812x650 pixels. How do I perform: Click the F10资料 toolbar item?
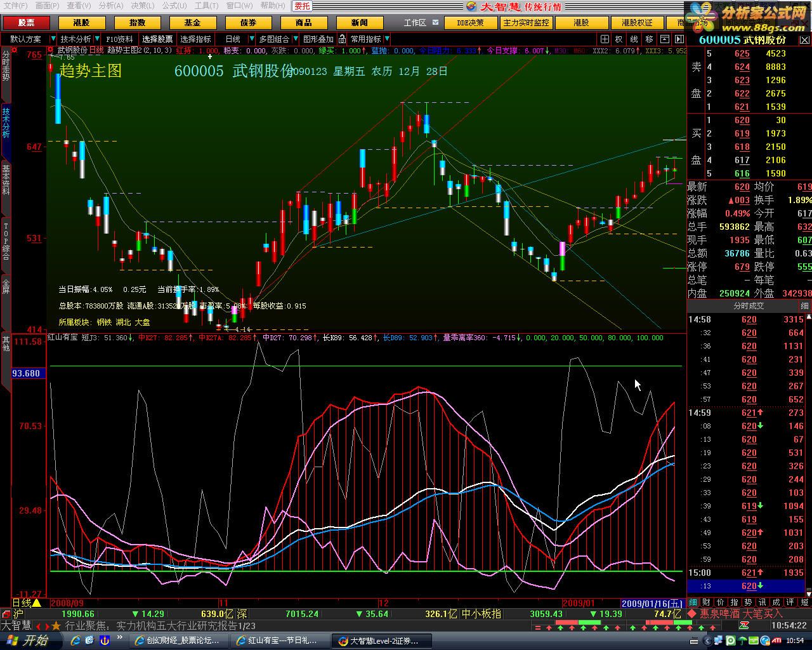tap(119, 39)
